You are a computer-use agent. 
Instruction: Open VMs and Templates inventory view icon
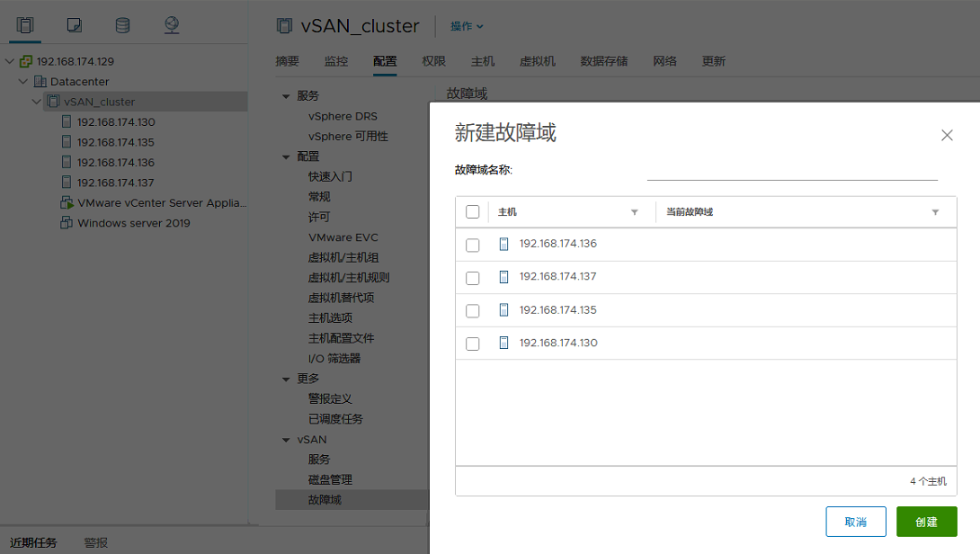(x=74, y=25)
